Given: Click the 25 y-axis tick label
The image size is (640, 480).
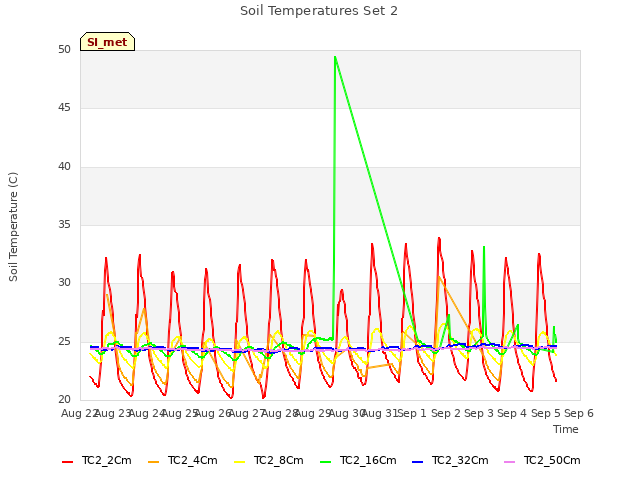Looking at the screenshot, I should point(64,341).
